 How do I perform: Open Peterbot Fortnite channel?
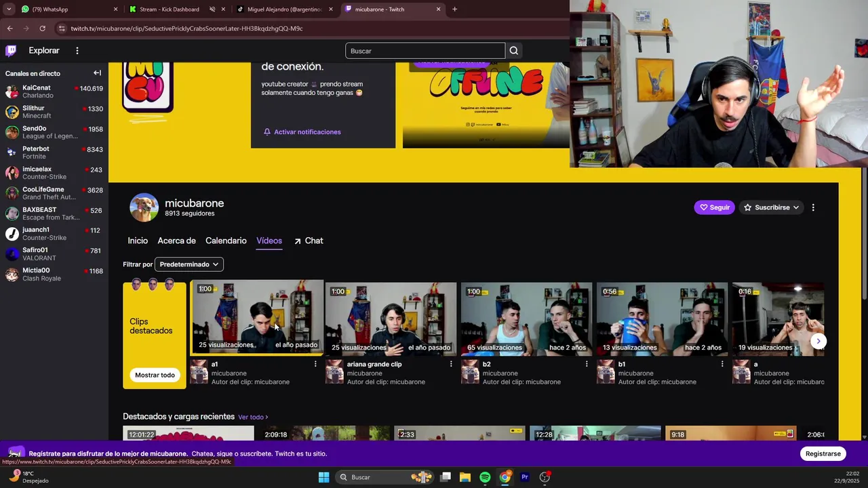[x=54, y=152]
